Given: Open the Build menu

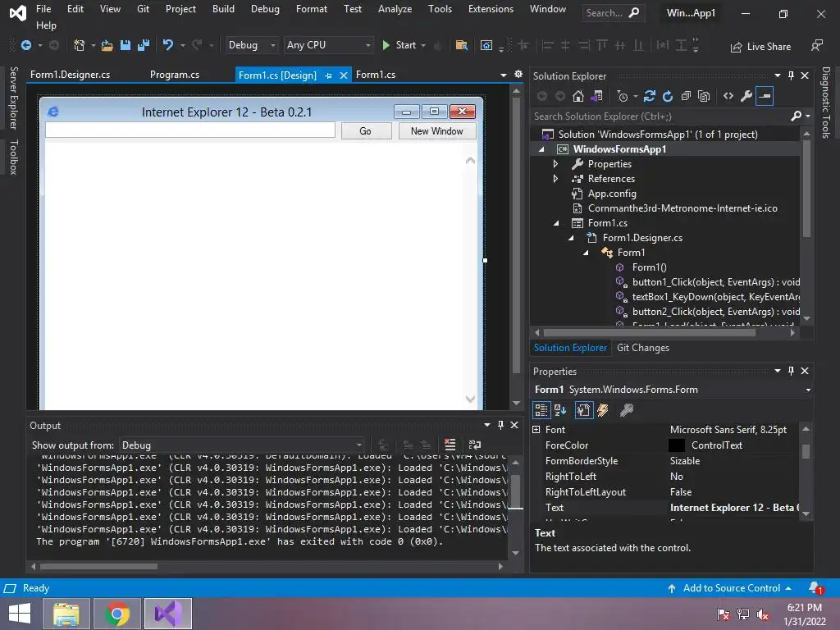Looking at the screenshot, I should pyautogui.click(x=223, y=9).
